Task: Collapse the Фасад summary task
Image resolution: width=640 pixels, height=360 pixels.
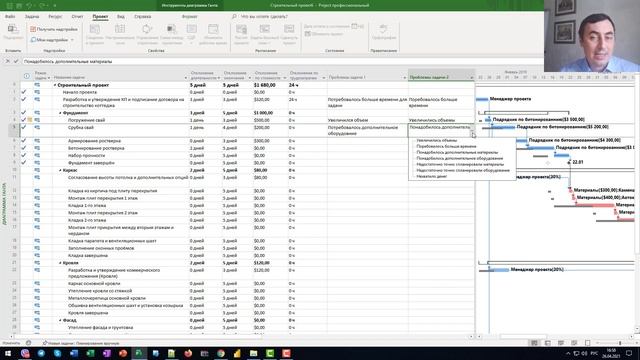Action: (x=60, y=320)
